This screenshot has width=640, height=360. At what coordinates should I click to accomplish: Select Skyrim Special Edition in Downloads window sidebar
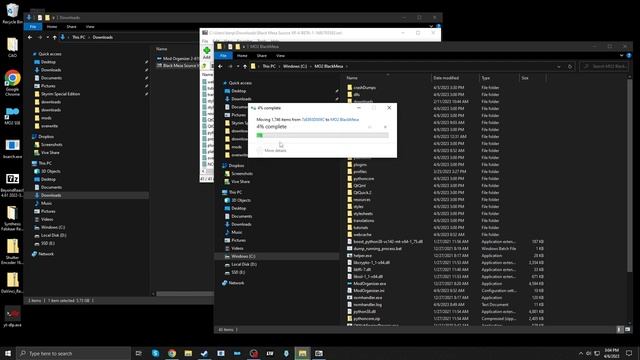click(60, 94)
